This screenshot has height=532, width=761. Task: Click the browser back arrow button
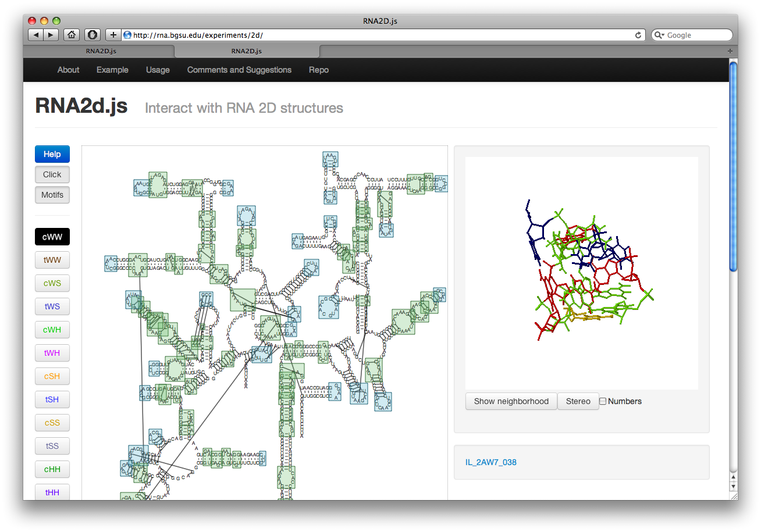[x=36, y=35]
